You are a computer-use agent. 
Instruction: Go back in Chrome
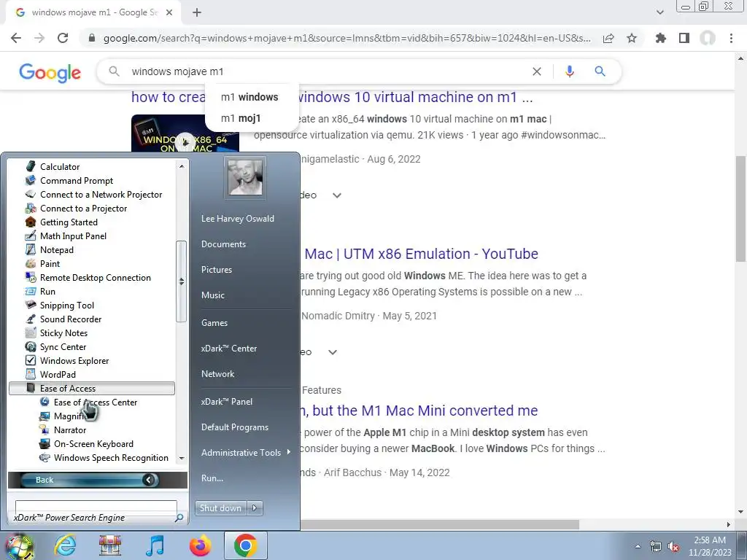click(16, 38)
